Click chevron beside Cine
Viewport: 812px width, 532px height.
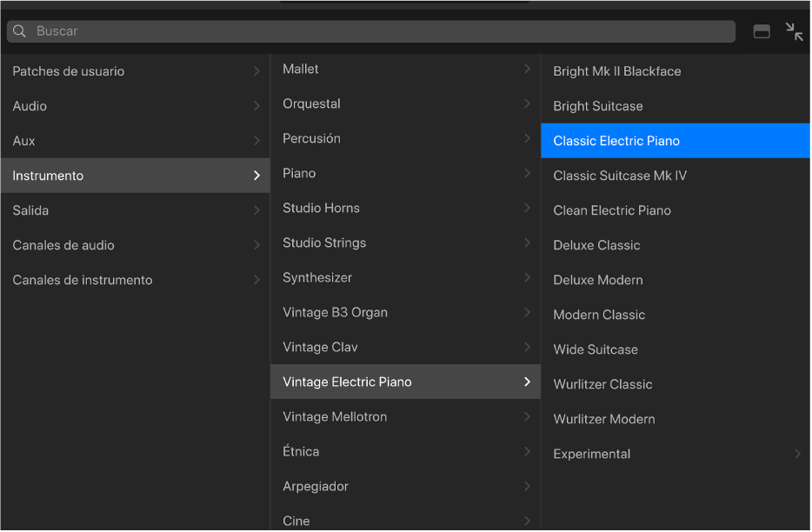527,521
